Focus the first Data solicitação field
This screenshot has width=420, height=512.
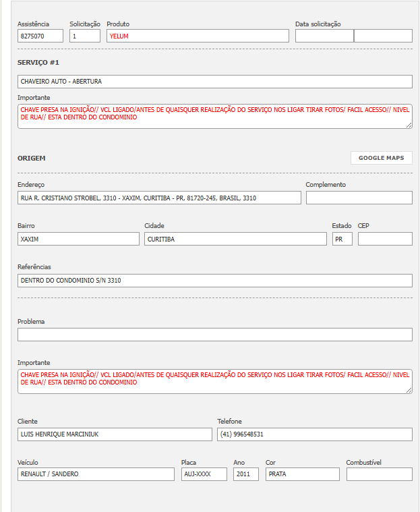(324, 36)
